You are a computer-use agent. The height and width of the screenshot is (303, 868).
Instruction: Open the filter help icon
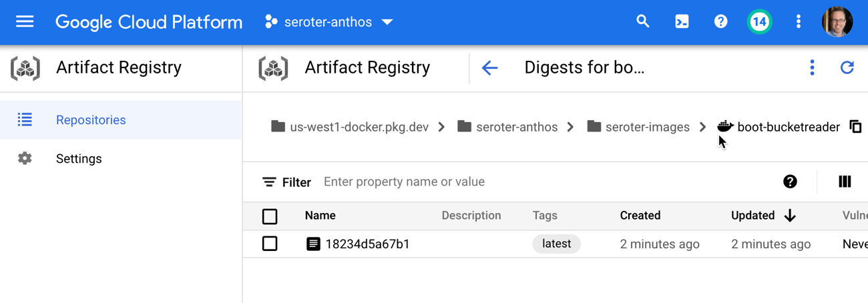tap(790, 182)
